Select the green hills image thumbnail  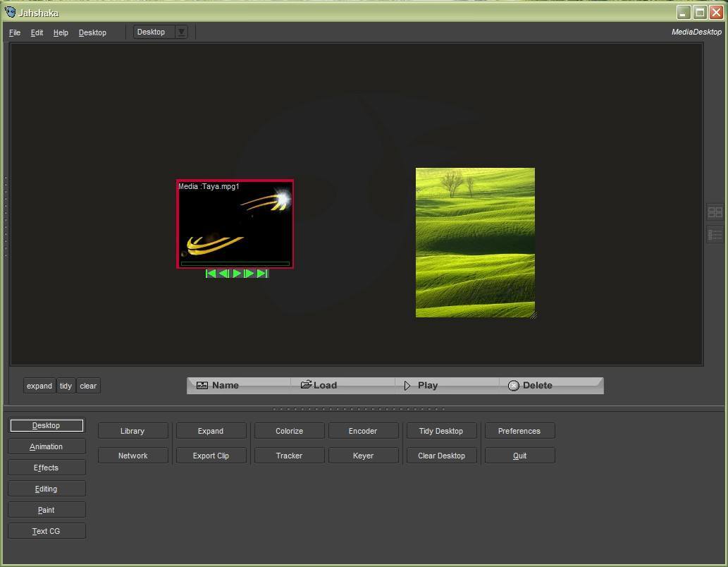click(x=475, y=243)
